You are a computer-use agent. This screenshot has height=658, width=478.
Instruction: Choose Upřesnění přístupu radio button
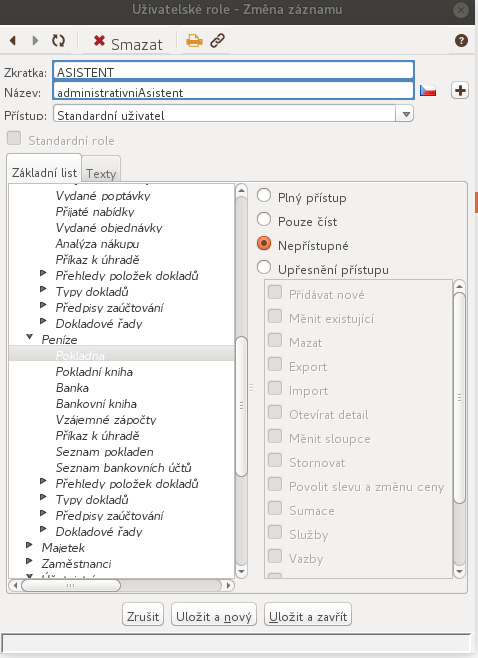point(264,267)
